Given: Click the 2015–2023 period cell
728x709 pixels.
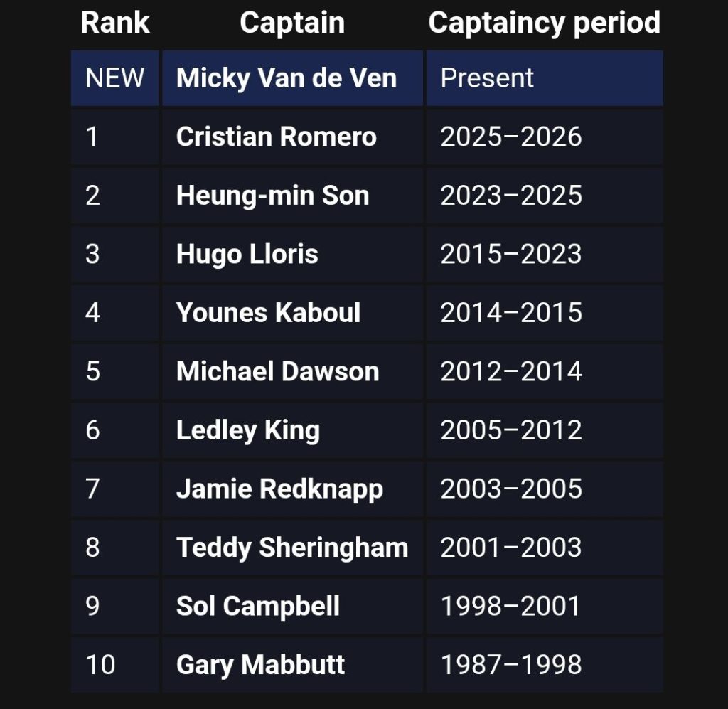Looking at the screenshot, I should 544,254.
